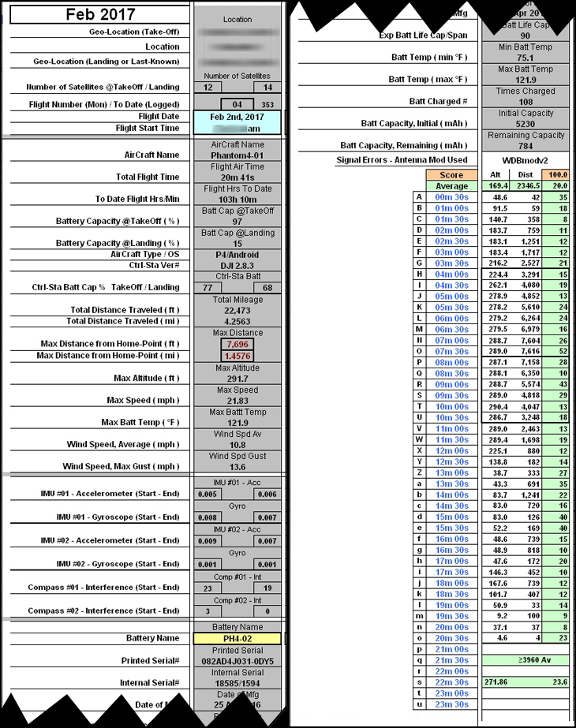Select the Times Charged value "108"
This screenshot has height=728, width=576.
coord(526,102)
